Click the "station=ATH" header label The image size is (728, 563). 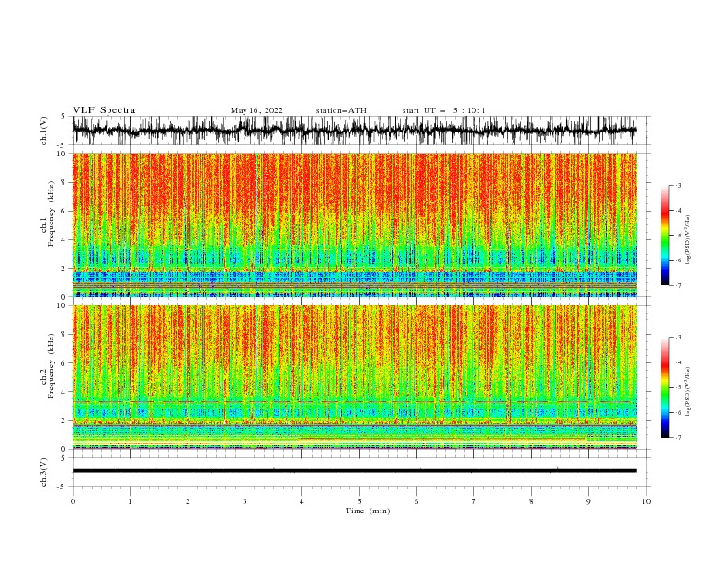pyautogui.click(x=341, y=110)
